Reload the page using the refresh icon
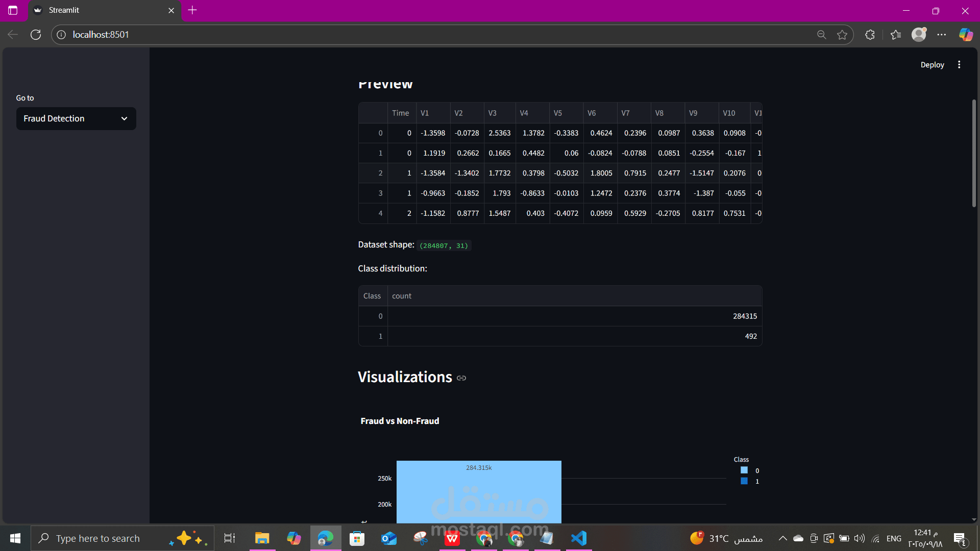980x551 pixels. click(x=36, y=34)
